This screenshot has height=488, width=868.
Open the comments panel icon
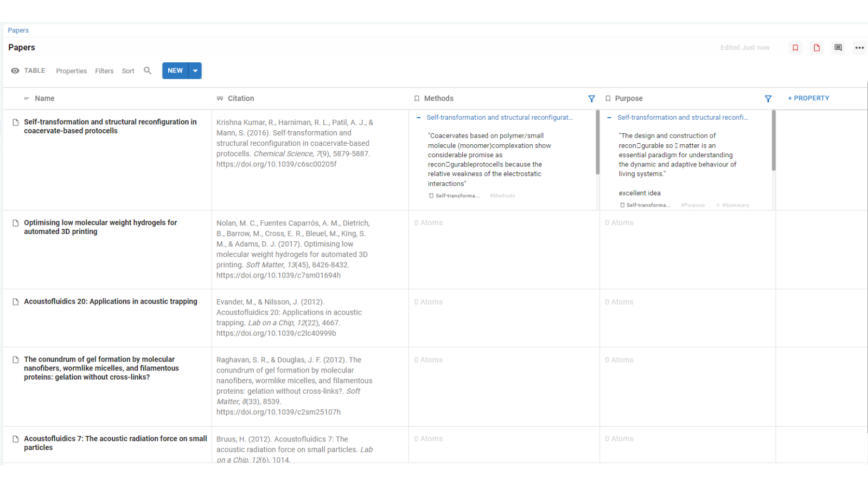pos(838,48)
